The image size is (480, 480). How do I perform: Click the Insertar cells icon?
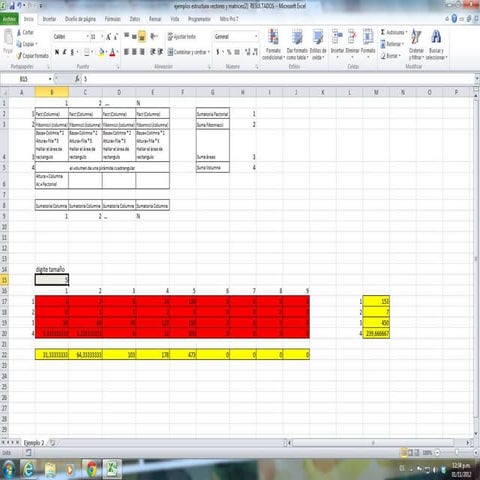[337, 37]
